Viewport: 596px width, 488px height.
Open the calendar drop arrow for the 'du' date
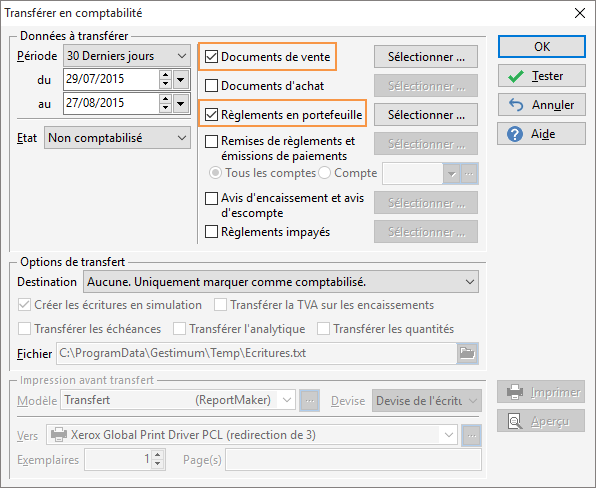181,80
